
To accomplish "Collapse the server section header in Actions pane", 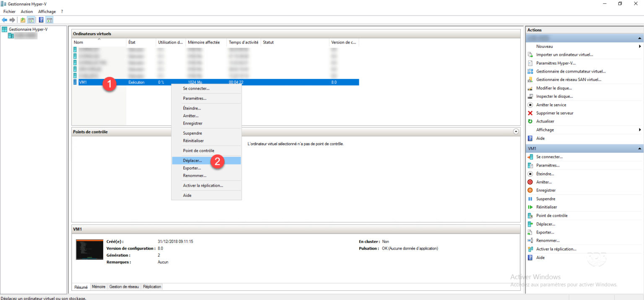I will pos(640,38).
